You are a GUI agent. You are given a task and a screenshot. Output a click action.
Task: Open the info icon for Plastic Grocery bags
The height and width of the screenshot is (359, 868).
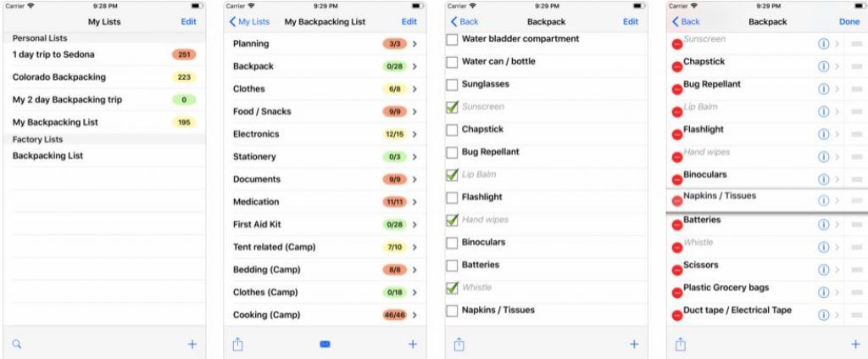(x=824, y=293)
